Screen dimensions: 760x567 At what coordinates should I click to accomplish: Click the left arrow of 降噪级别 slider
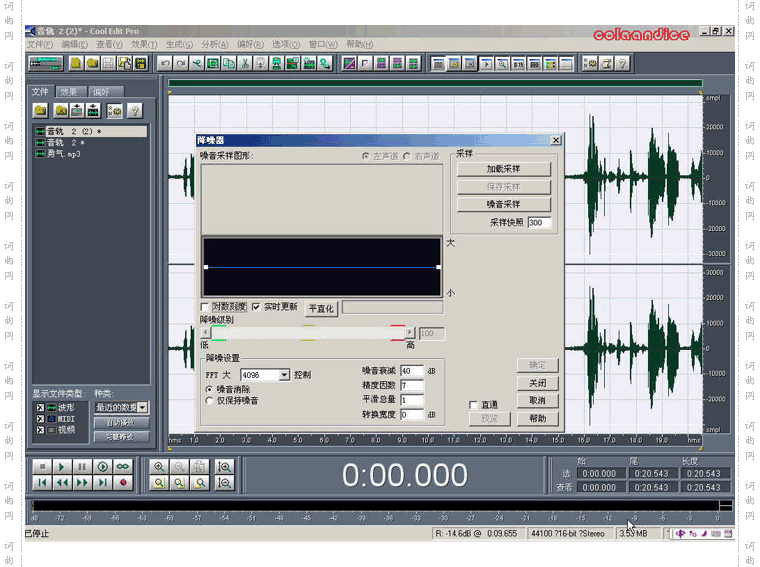click(x=206, y=333)
